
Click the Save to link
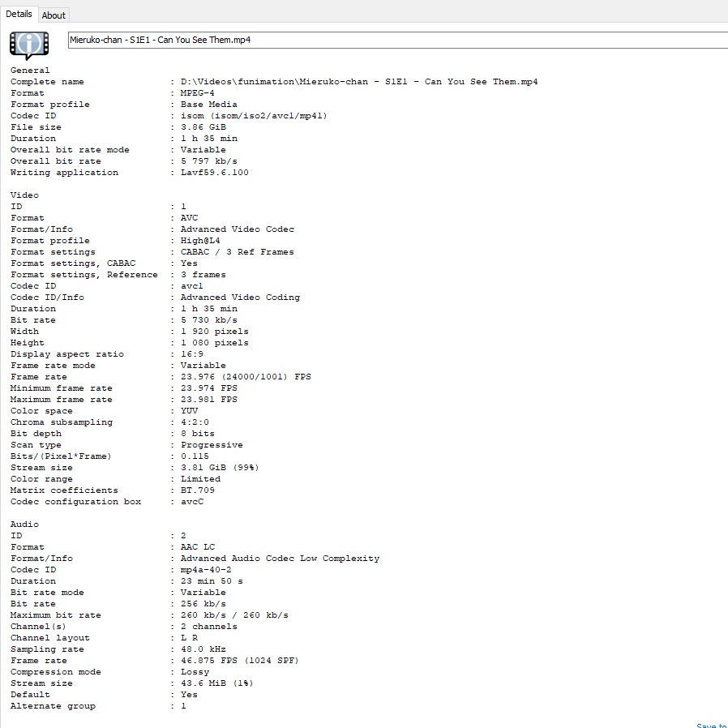point(711,724)
